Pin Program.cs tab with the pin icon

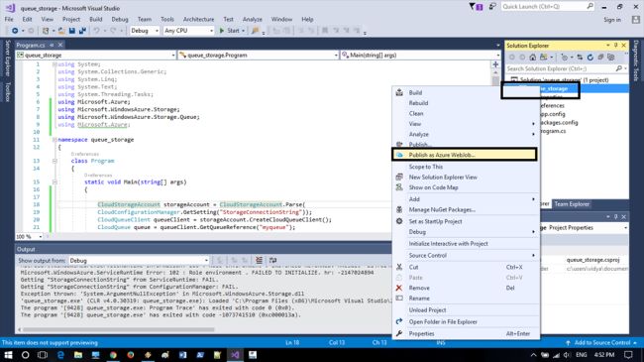pyautogui.click(x=52, y=45)
